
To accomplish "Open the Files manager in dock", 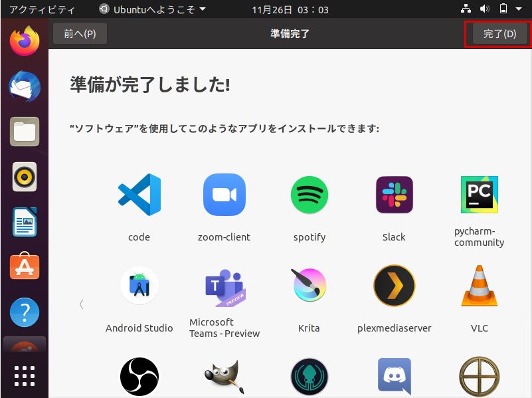I will click(25, 132).
